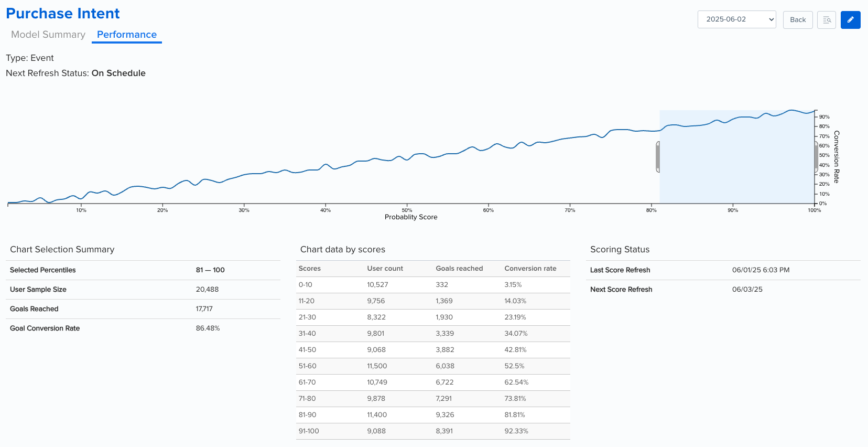Select the 0-10 scores row
The height and width of the screenshot is (447, 868).
click(x=433, y=285)
